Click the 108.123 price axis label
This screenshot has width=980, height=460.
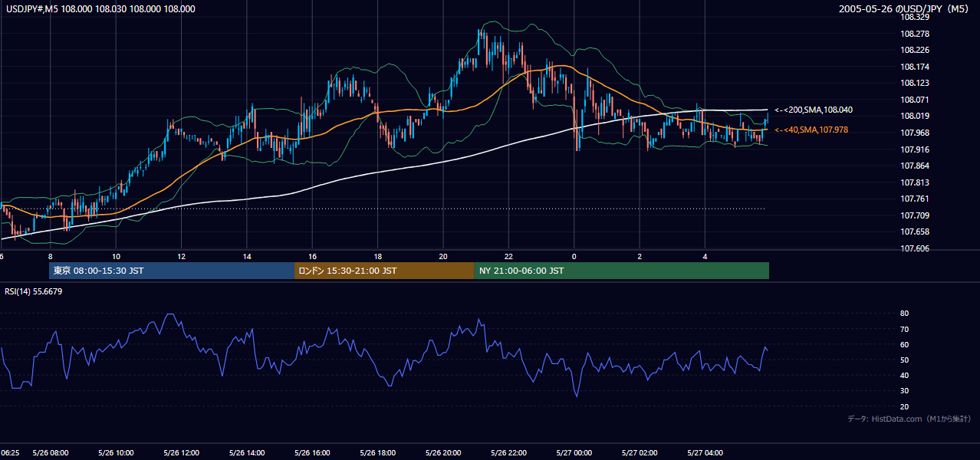[916, 83]
